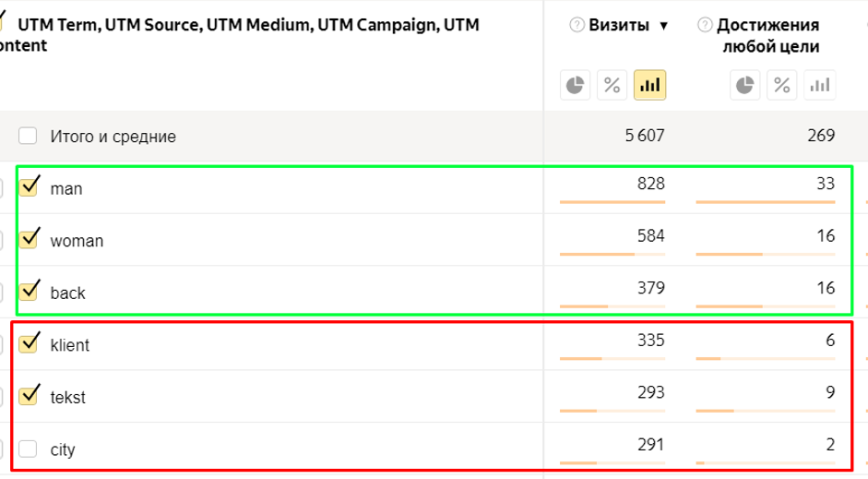Open the woman row label
This screenshot has height=479, width=868.
tap(77, 241)
